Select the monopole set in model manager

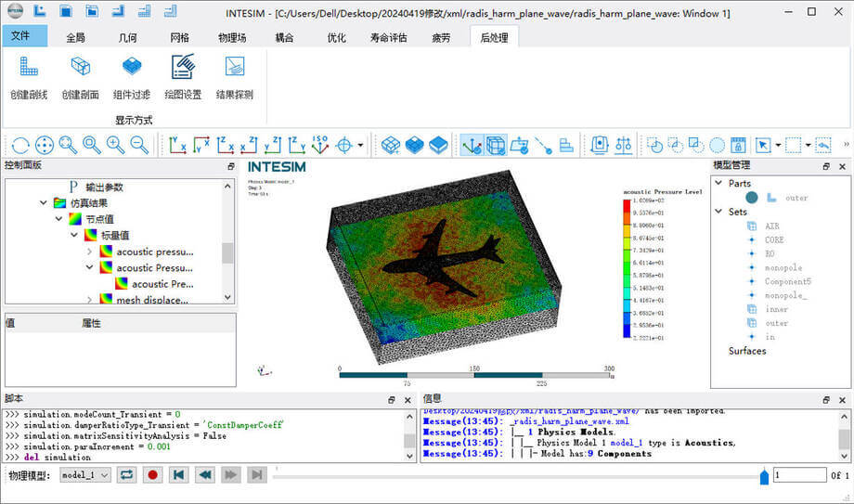pyautogui.click(x=783, y=267)
